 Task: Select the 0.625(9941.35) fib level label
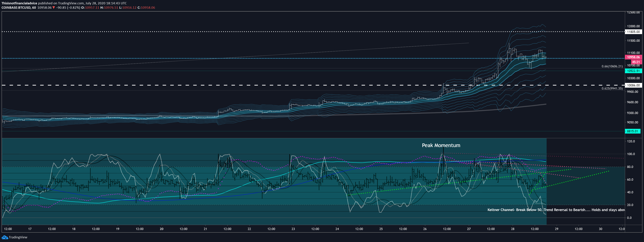point(612,88)
